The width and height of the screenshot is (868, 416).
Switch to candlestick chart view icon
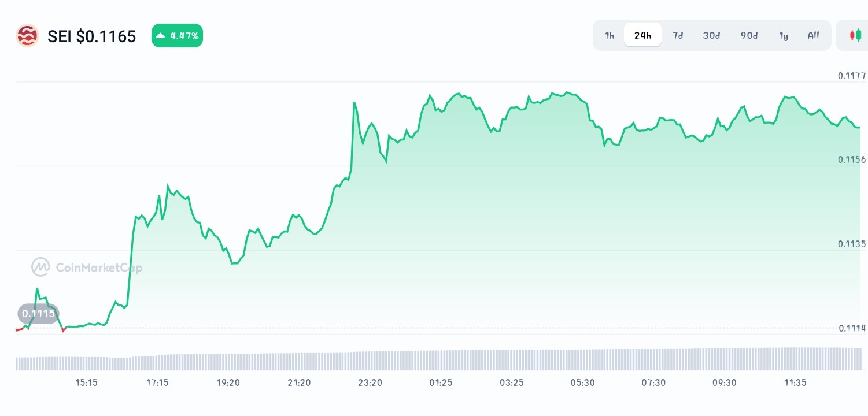(855, 35)
